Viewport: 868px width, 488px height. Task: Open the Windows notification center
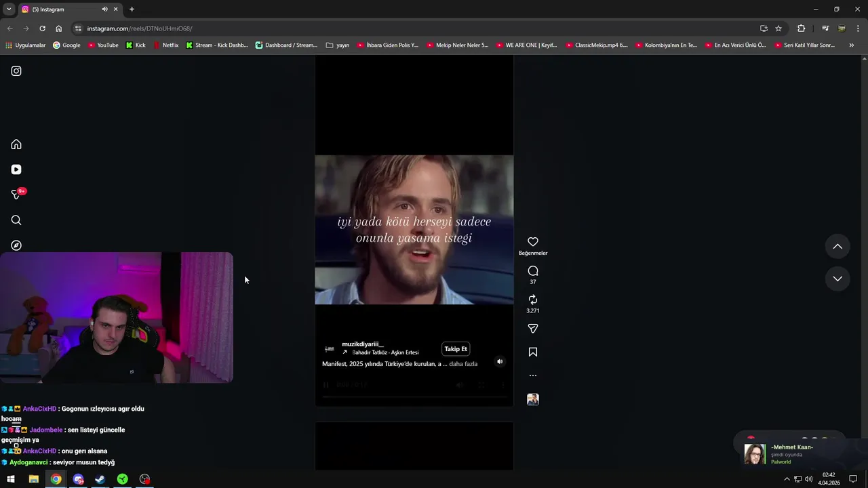pyautogui.click(x=853, y=479)
